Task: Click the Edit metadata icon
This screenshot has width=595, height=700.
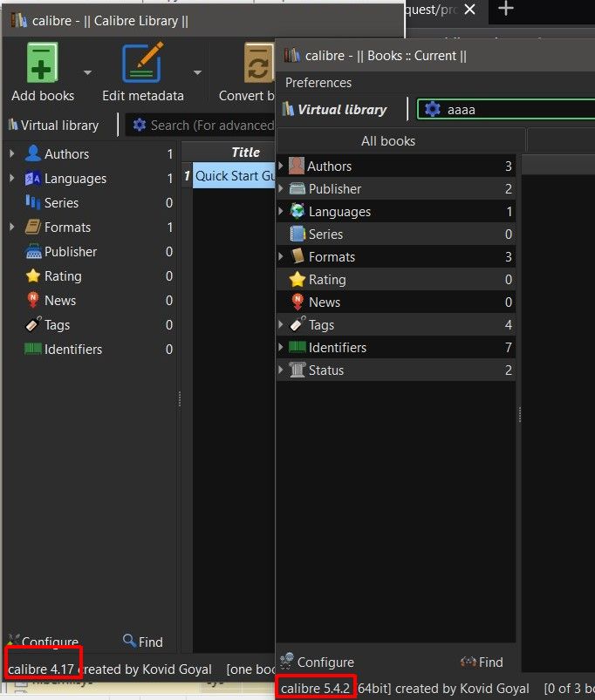Action: tap(142, 63)
